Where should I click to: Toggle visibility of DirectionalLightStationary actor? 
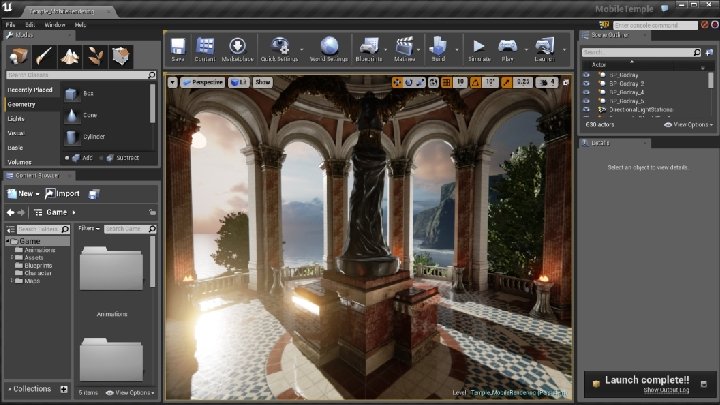(586, 110)
